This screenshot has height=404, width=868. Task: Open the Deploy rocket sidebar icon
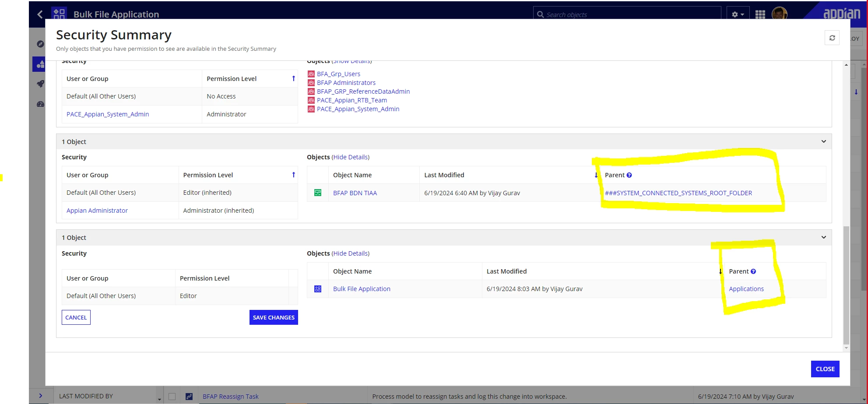pos(40,84)
